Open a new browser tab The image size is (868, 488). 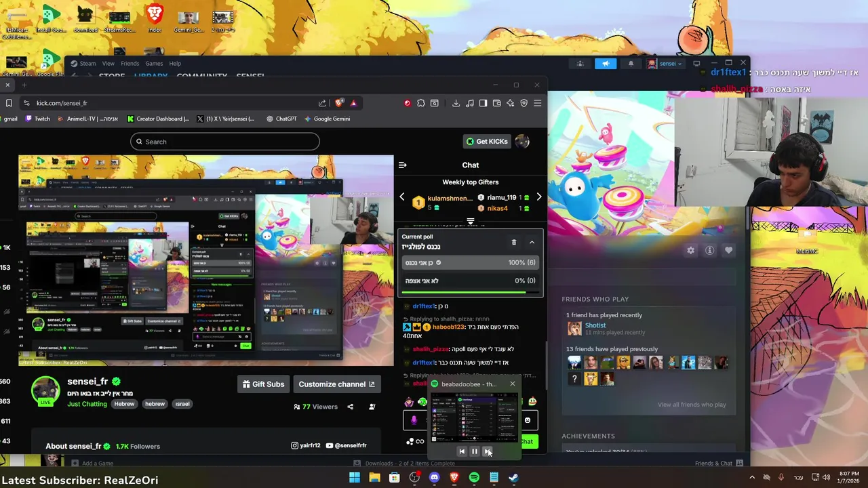tap(24, 85)
